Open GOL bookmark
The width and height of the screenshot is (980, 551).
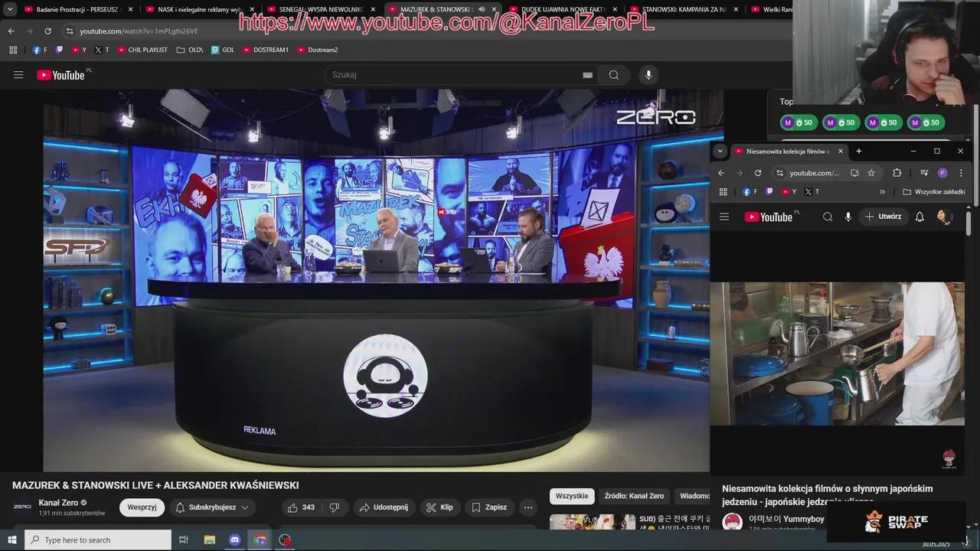223,50
